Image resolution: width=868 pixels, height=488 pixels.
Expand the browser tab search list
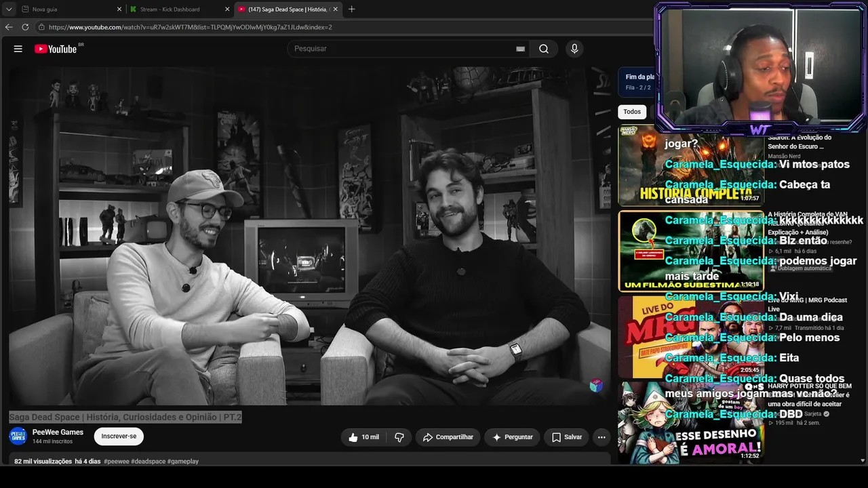tap(9, 9)
